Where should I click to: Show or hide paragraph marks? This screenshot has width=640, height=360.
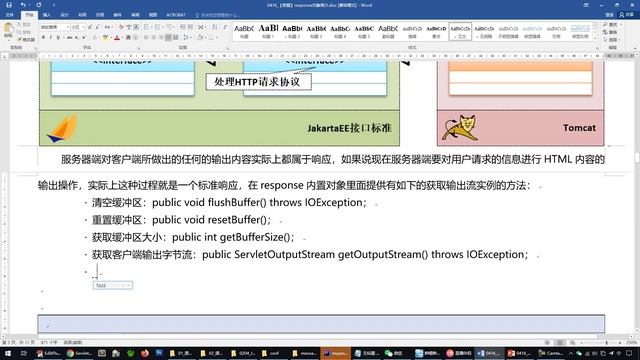225,27
